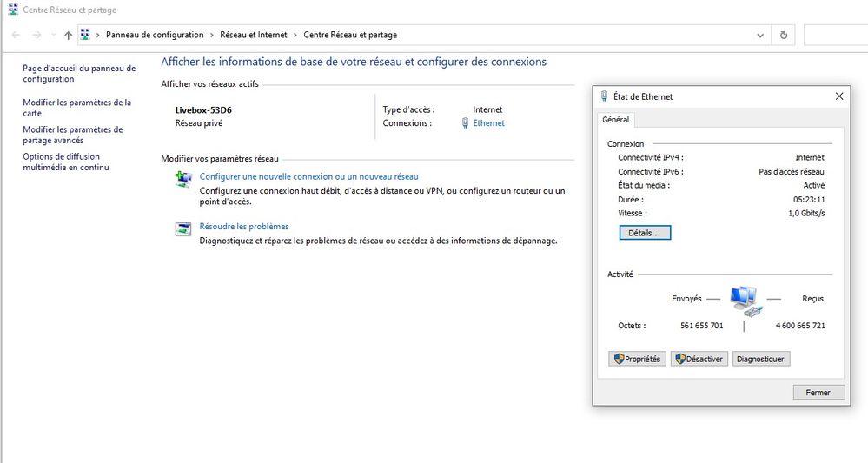Screen dimensions: 868x463
Task: Select the Général tab
Action: pyautogui.click(x=616, y=120)
